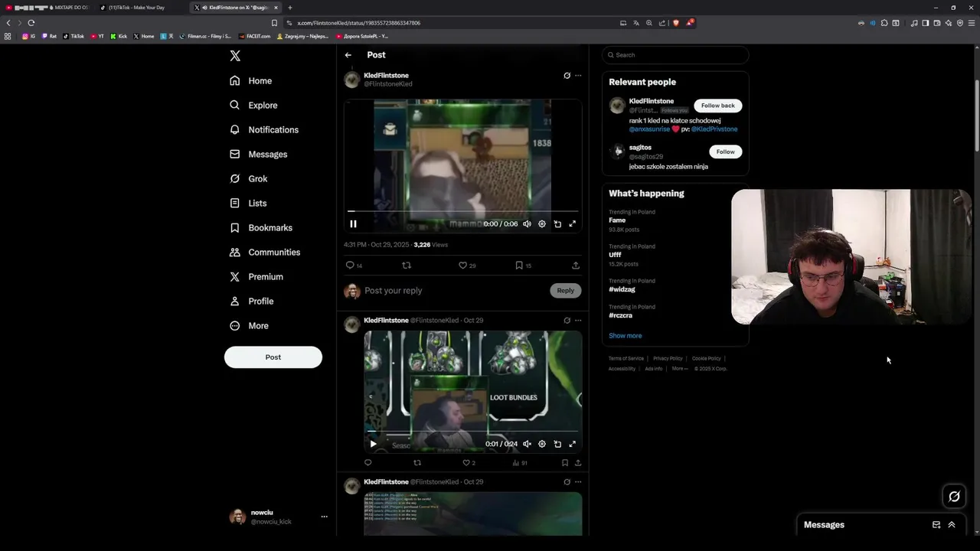Open Grok in the sidebar
The height and width of the screenshot is (551, 980).
coord(248,178)
